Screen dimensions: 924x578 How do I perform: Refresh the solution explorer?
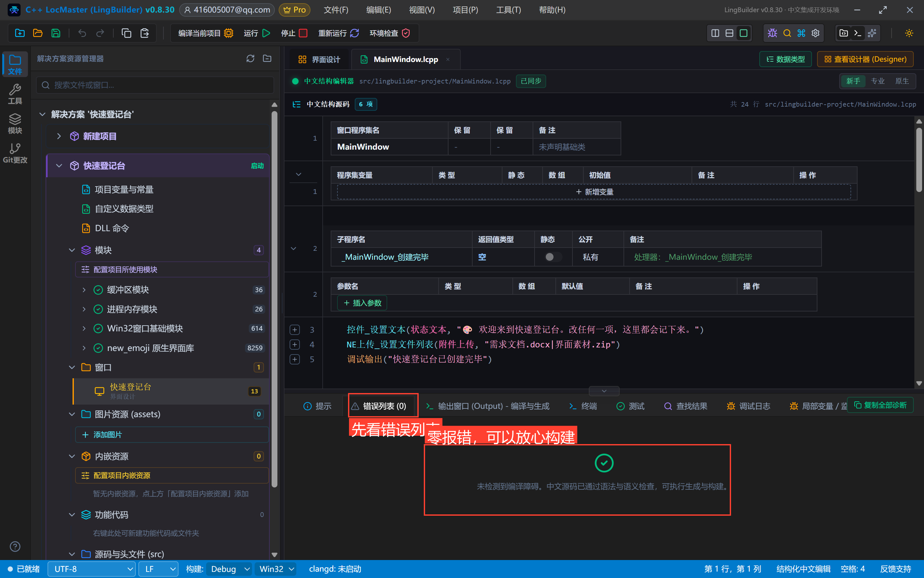(250, 58)
